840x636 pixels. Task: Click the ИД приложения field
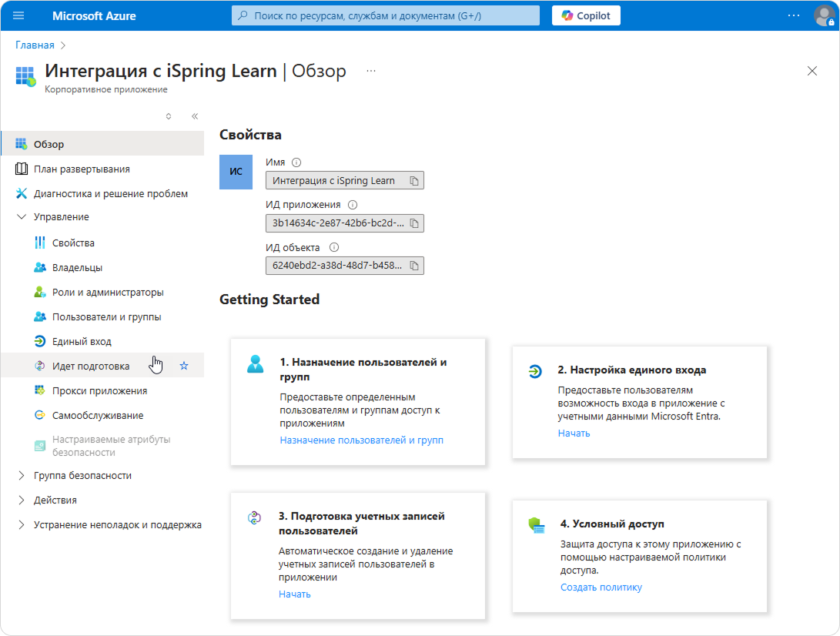point(344,223)
